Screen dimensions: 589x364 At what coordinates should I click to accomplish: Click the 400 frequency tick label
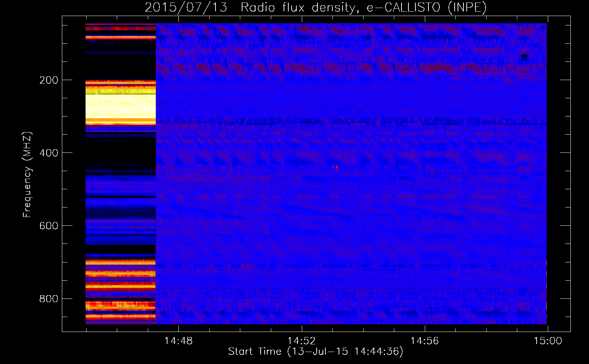[x=48, y=153]
